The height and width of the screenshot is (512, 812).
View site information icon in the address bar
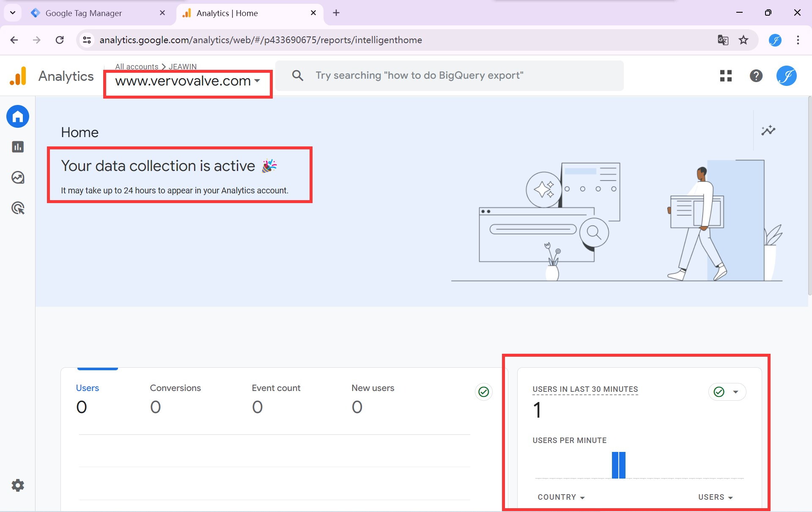click(x=87, y=40)
